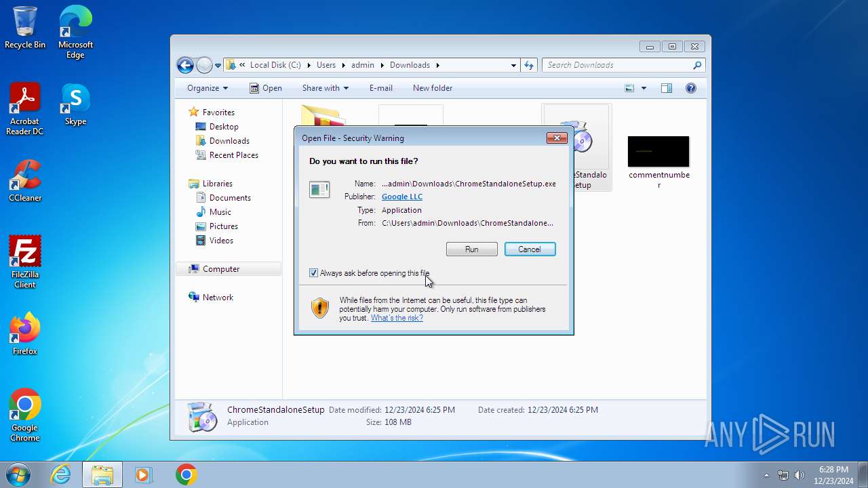Screen dimensions: 868x488
Task: Click the volume speaker tray icon
Action: [x=800, y=475]
